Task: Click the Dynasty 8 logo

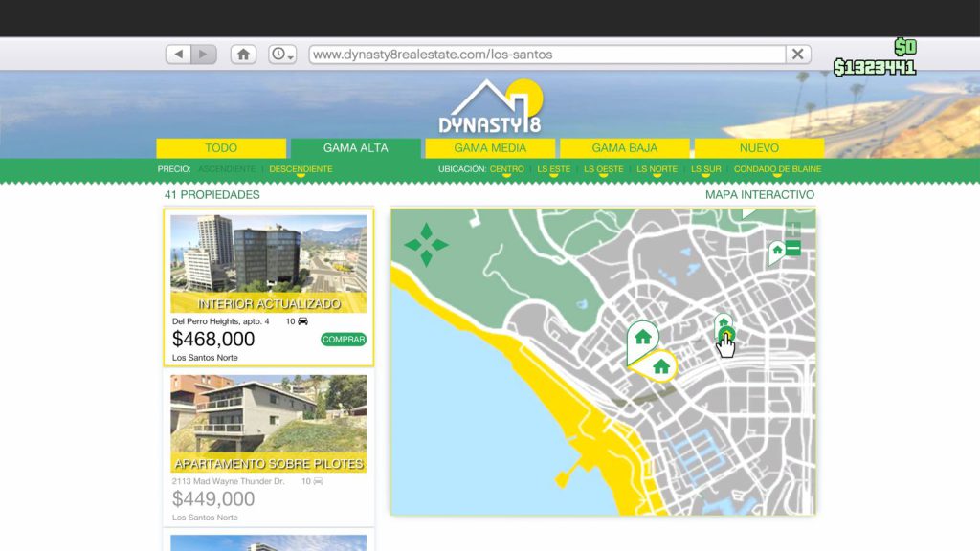Action: pyautogui.click(x=491, y=106)
